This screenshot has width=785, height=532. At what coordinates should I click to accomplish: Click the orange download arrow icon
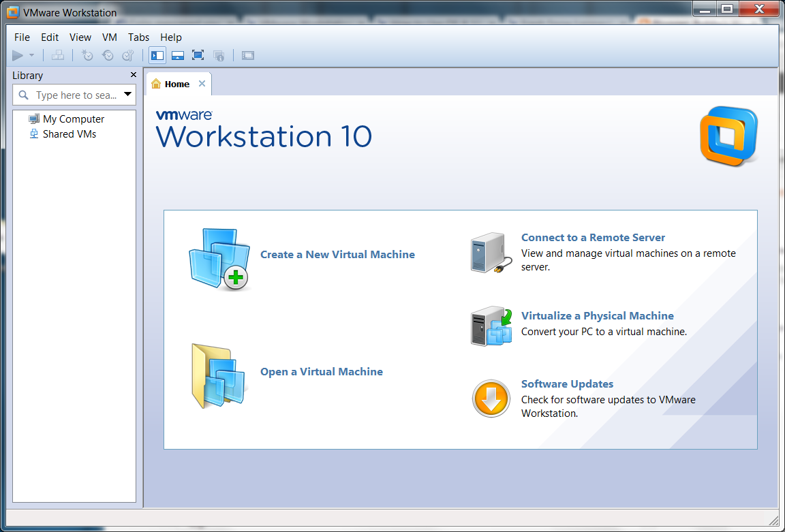(491, 399)
